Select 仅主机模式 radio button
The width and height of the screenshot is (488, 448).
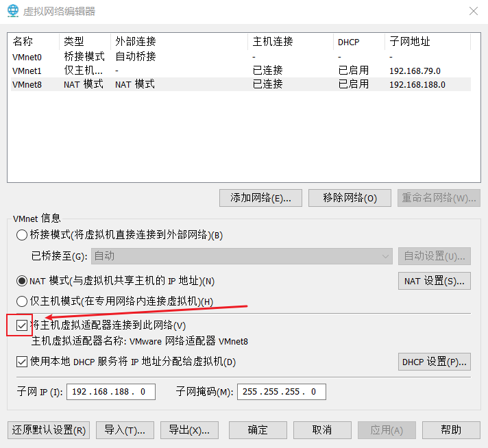(x=22, y=301)
